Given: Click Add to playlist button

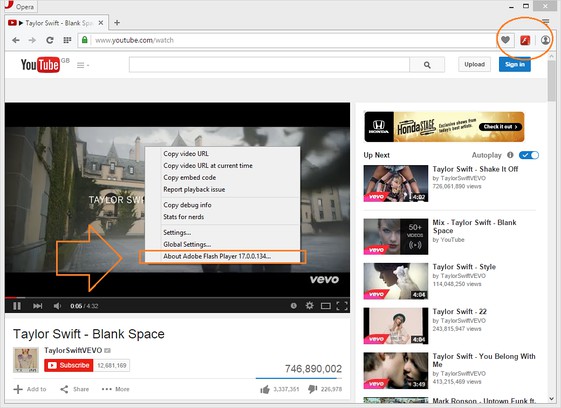Looking at the screenshot, I should coord(30,389).
